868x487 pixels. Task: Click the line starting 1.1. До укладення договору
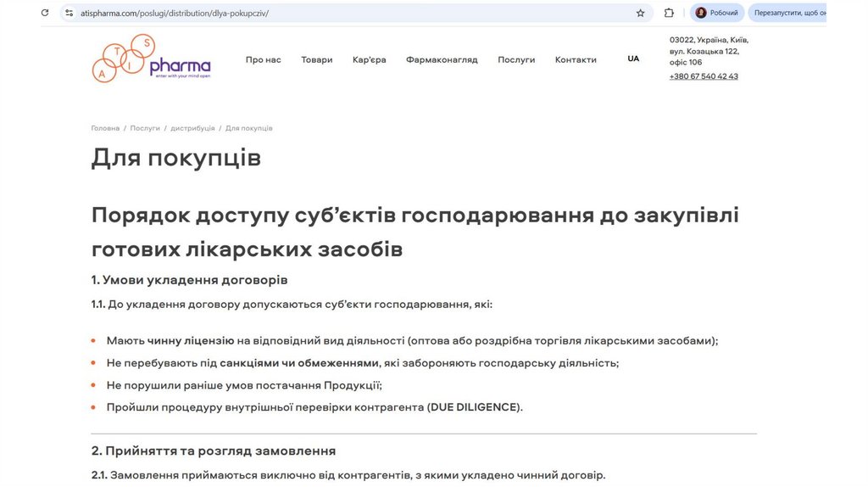pos(292,305)
